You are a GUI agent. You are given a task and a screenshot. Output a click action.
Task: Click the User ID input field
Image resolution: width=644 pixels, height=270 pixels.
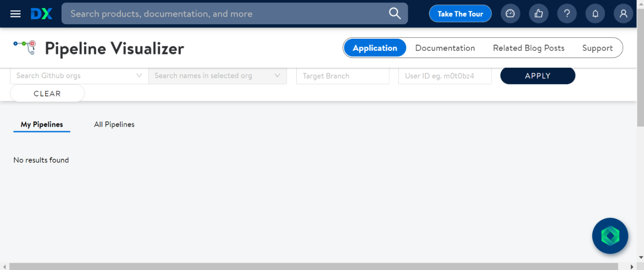(x=445, y=76)
